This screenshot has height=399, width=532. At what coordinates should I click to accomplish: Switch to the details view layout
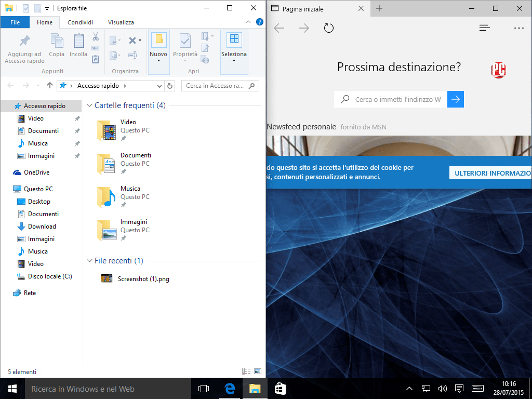click(246, 371)
